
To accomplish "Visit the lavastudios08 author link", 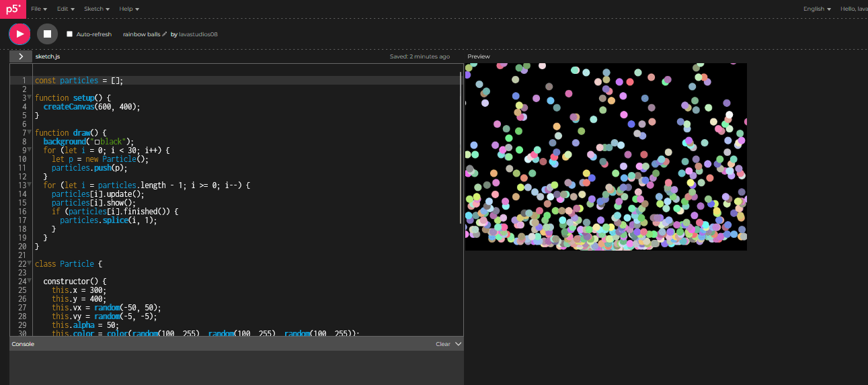I will pos(198,34).
